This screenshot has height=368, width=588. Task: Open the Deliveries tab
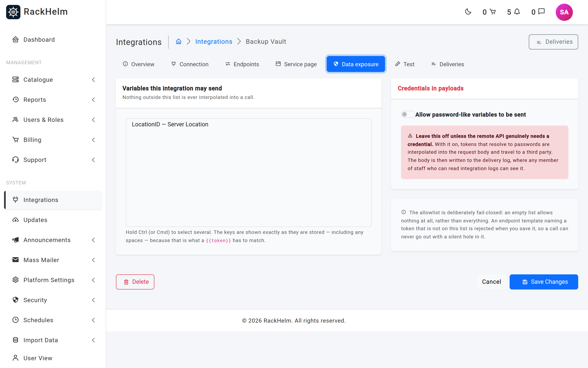(448, 64)
